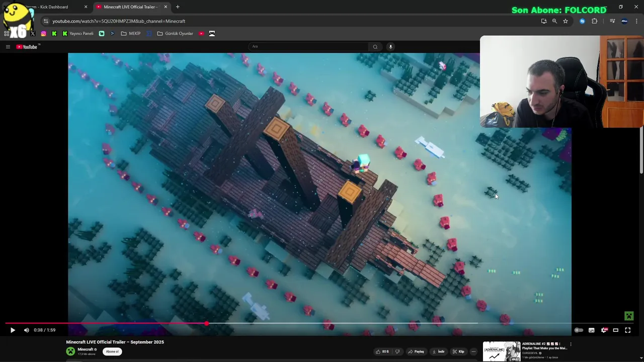Image resolution: width=644 pixels, height=362 pixels.
Task: Dislike the video with thumbs down
Action: (x=397, y=351)
